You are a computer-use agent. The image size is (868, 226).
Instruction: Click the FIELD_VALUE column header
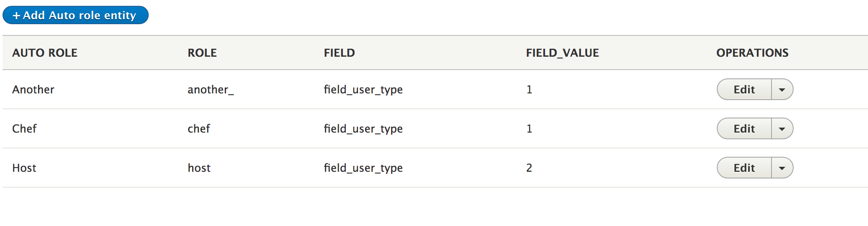(x=562, y=53)
